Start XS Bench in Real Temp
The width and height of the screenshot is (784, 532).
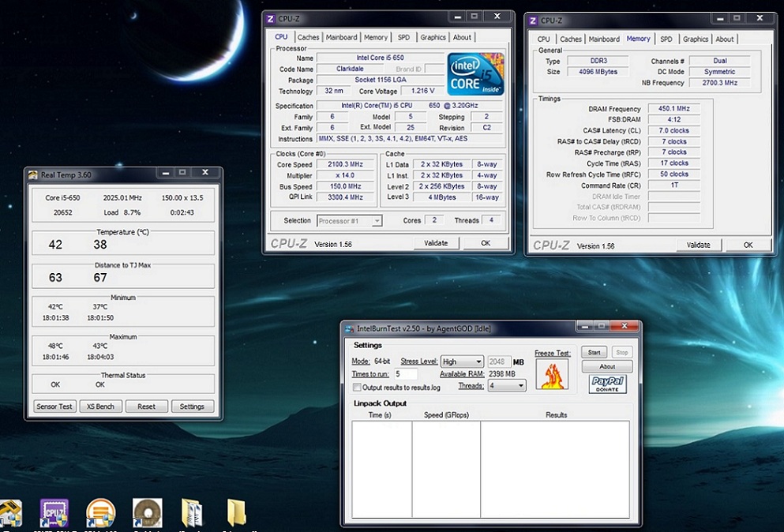pos(100,406)
